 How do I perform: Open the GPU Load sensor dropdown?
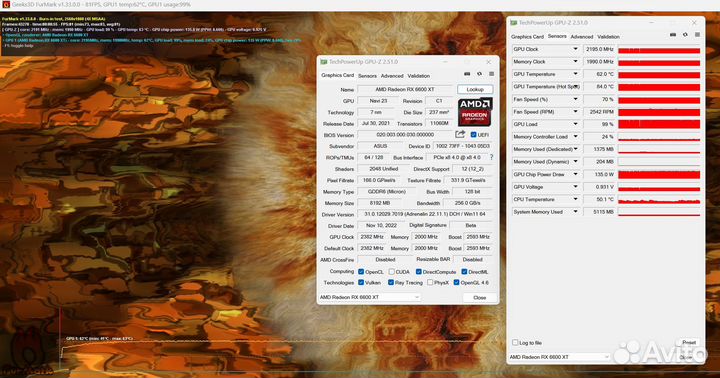575,124
